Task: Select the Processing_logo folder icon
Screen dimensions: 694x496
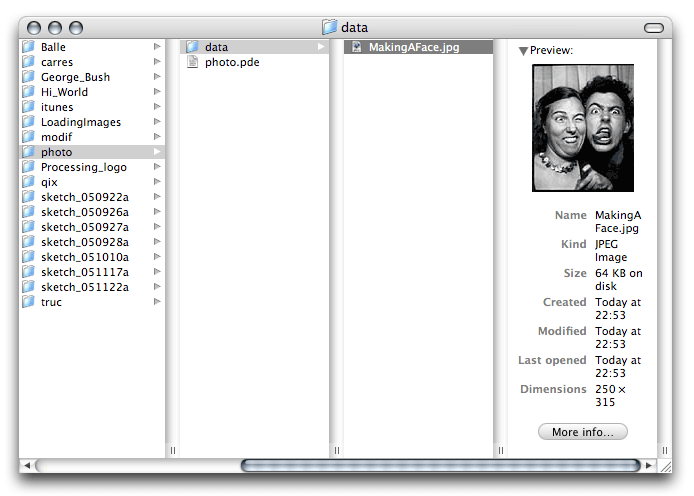Action: tap(28, 167)
